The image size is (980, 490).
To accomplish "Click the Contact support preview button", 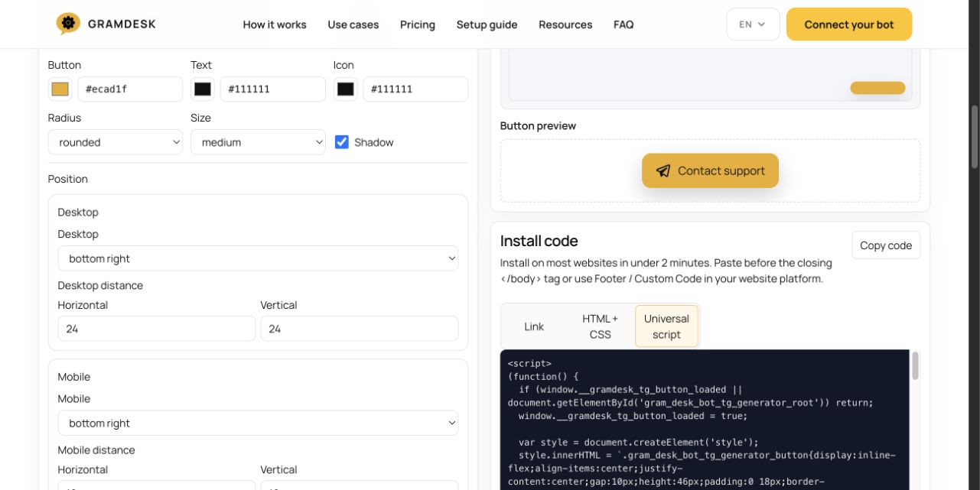I will [710, 170].
